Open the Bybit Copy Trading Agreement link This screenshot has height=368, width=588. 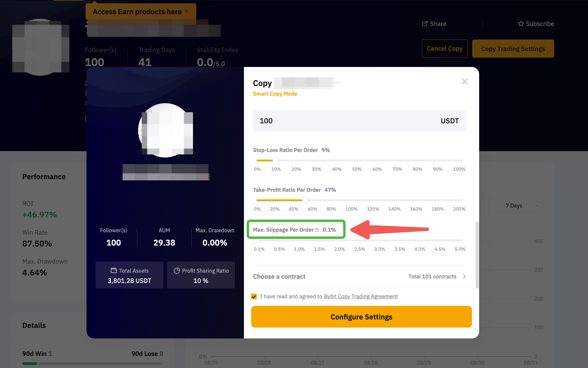[361, 297]
